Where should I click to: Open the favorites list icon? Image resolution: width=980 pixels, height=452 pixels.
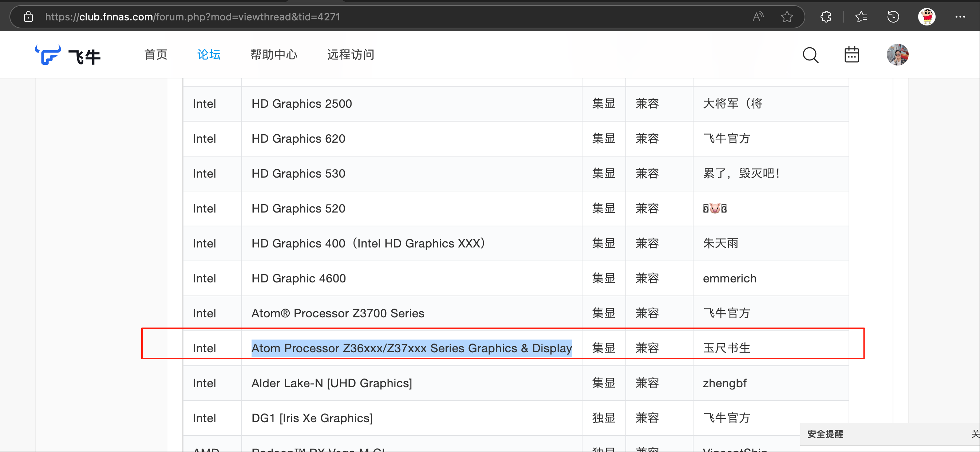861,17
